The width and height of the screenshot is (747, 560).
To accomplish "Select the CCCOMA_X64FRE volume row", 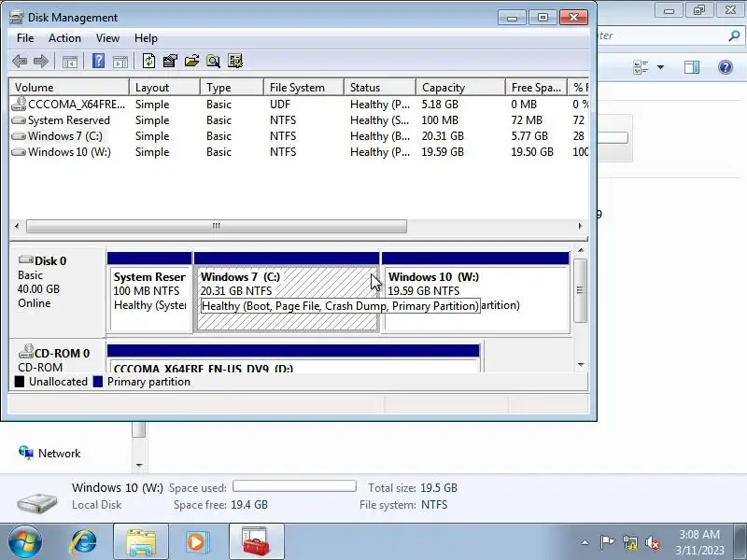I will (299, 105).
